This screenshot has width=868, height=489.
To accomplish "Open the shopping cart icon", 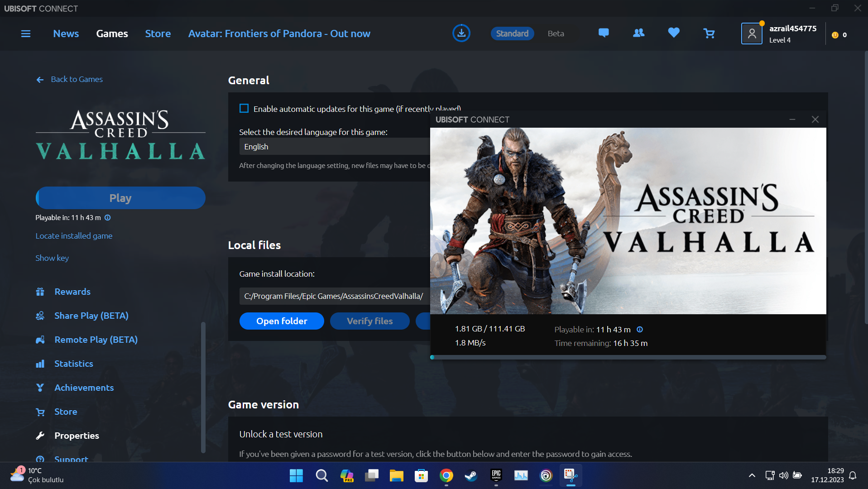I will 709,33.
